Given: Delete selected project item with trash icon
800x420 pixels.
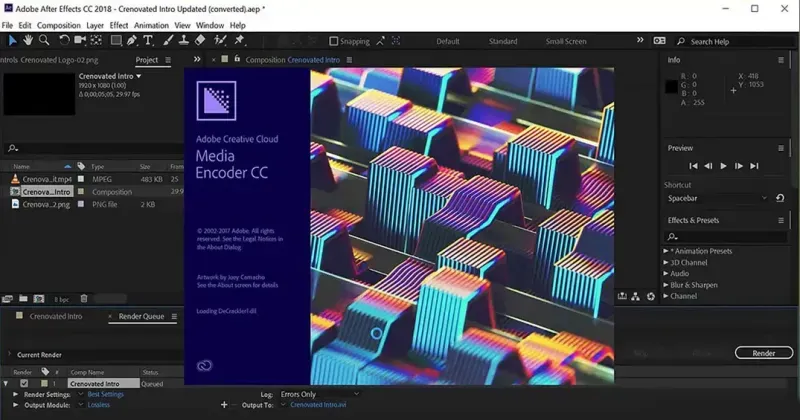Looking at the screenshot, I should (x=84, y=299).
